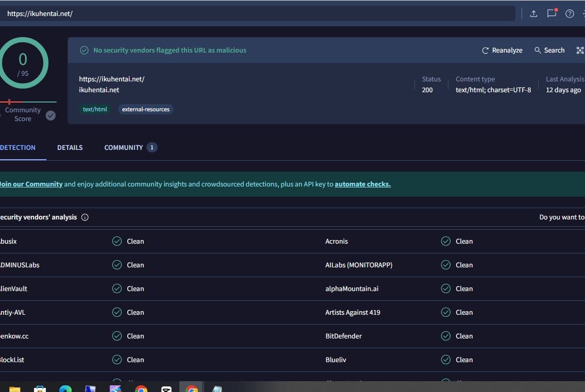The image size is (585, 392).
Task: Click the graph icon beside Search
Action: (x=580, y=50)
